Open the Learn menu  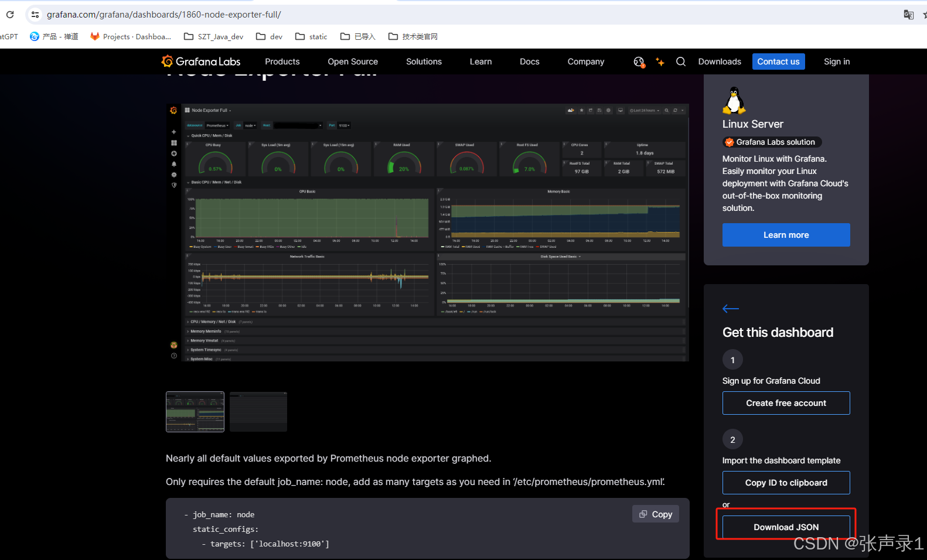[480, 62]
